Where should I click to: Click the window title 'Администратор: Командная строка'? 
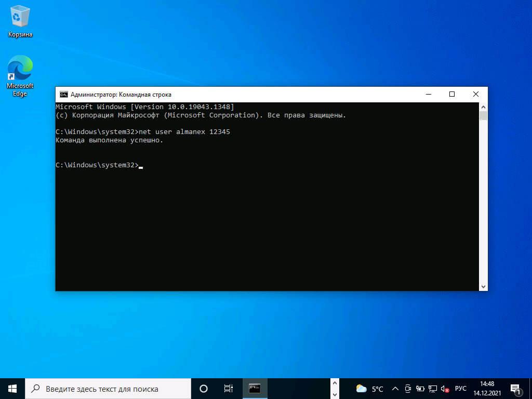[x=121, y=95]
